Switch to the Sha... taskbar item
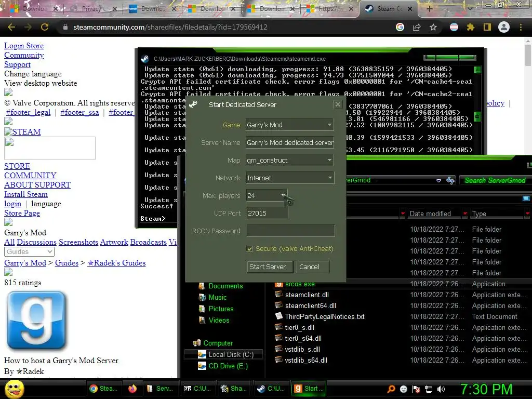 click(233, 389)
